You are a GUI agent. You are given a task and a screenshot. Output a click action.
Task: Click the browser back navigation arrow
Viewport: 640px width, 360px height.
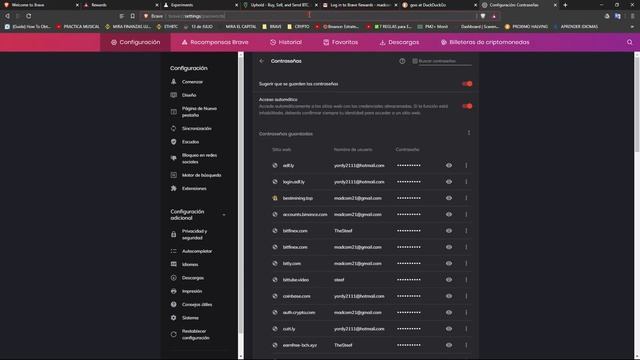7,16
